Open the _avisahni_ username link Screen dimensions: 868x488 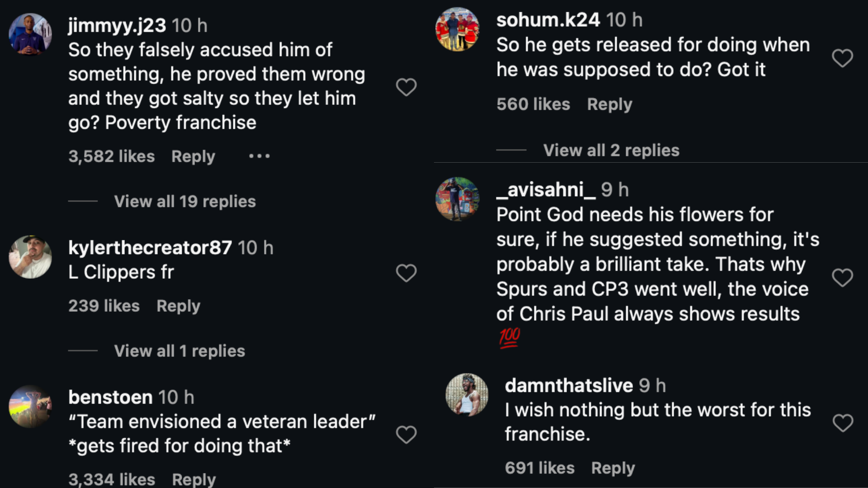pos(546,190)
